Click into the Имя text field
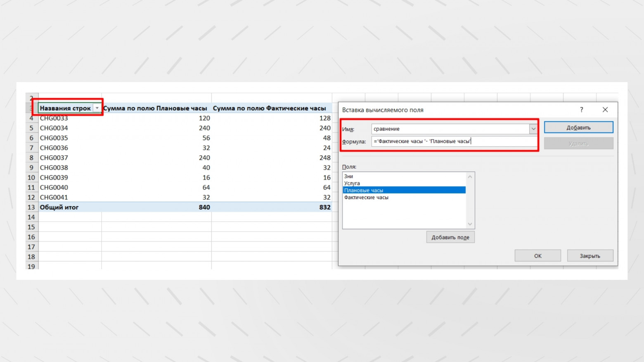The width and height of the screenshot is (644, 362). pos(450,129)
